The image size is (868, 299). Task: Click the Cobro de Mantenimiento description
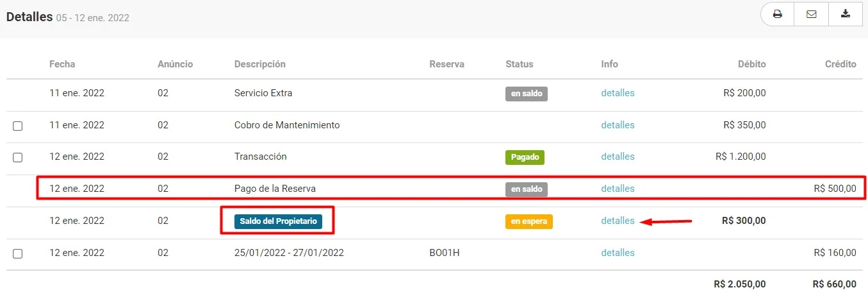point(287,125)
